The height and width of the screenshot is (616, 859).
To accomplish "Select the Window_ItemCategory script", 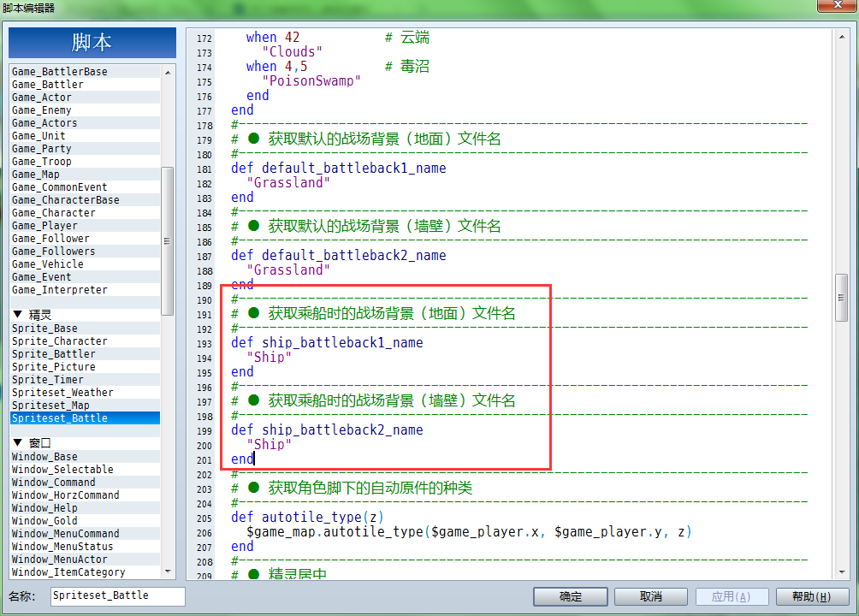I will [86, 572].
